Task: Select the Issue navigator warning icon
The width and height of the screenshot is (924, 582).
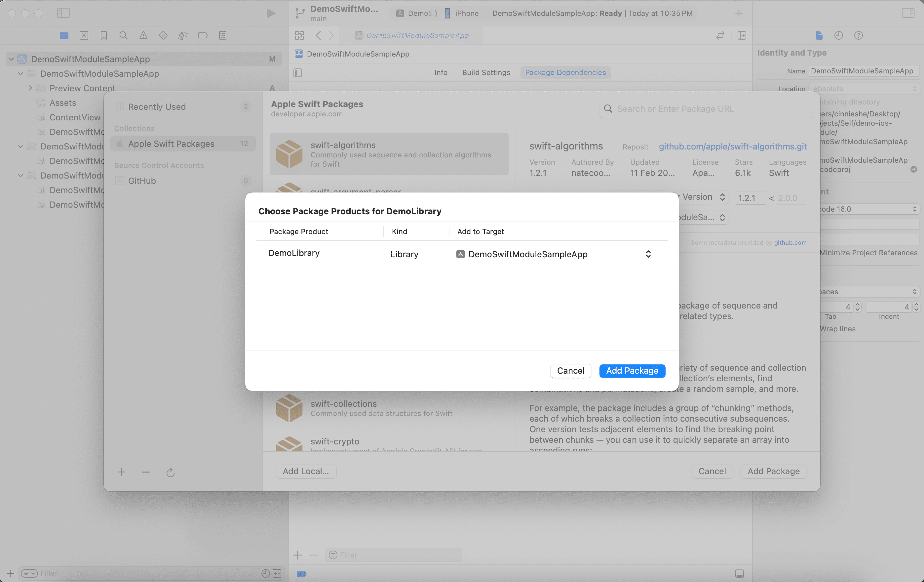Action: pos(143,35)
